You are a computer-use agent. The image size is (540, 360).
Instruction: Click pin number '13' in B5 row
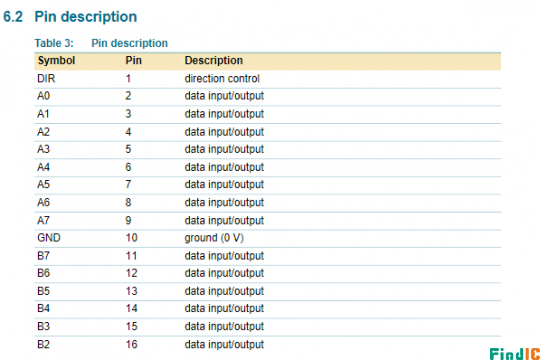[x=132, y=291]
